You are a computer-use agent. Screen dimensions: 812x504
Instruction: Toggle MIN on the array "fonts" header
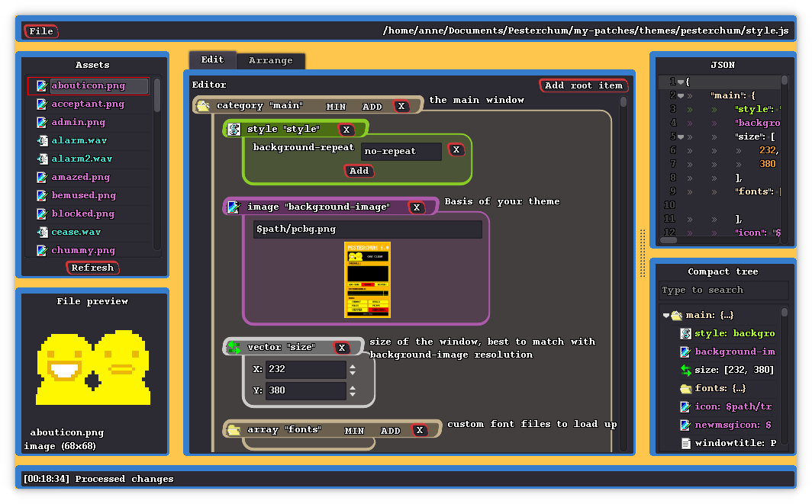[x=355, y=430]
